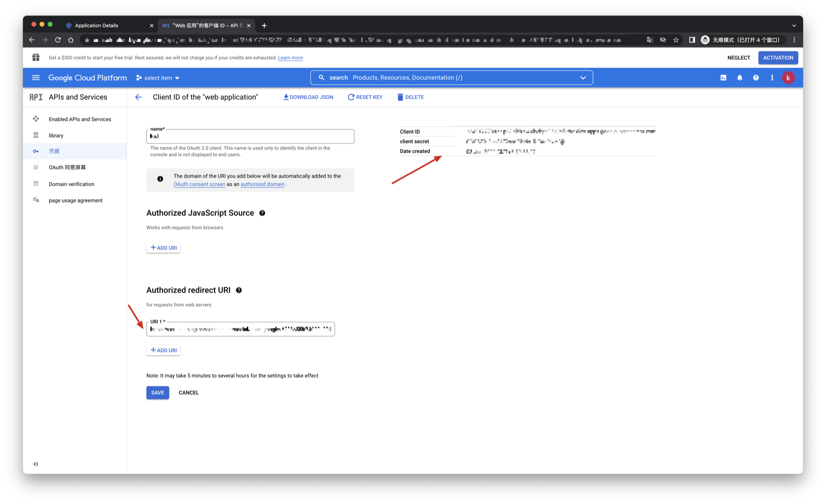Open the notifications bell
The height and width of the screenshot is (504, 826).
coord(740,78)
